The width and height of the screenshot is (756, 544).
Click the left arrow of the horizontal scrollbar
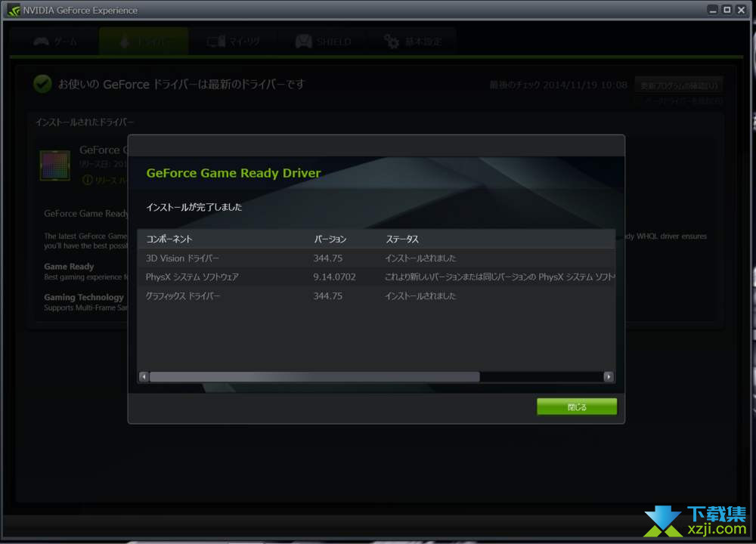[144, 377]
